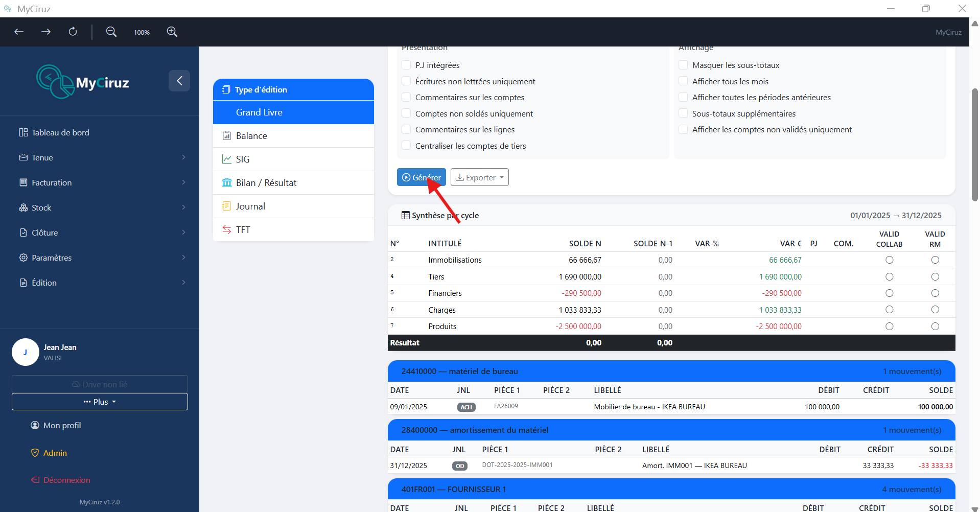
Task: Click the Balance report icon
Action: pyautogui.click(x=227, y=135)
